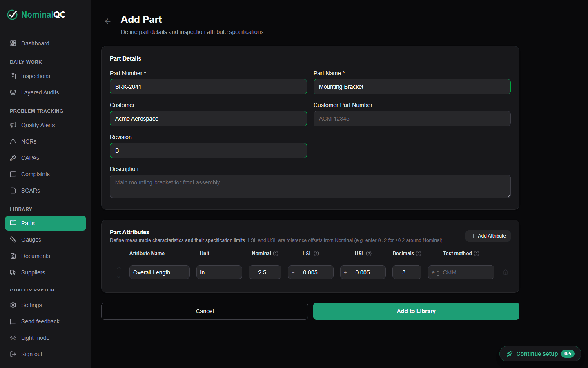Image resolution: width=588 pixels, height=368 pixels.
Task: Click the back arrow beside Add Part
Action: coord(108,21)
